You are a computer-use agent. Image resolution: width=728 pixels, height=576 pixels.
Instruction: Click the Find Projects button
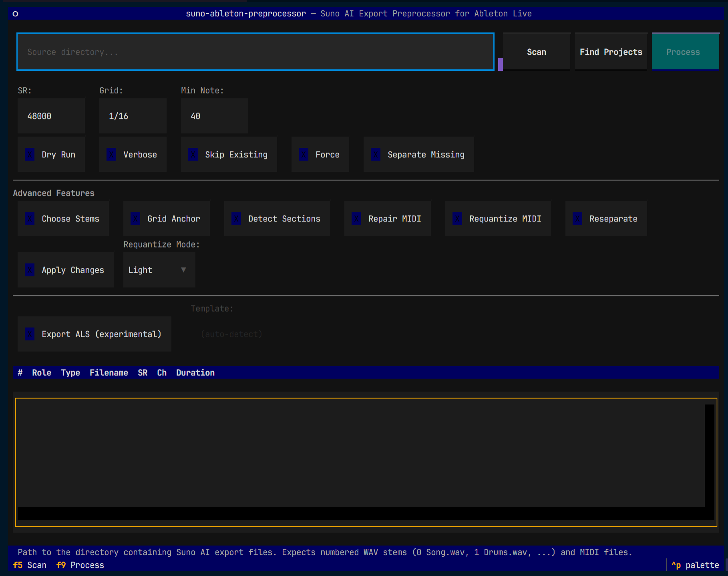coord(611,52)
